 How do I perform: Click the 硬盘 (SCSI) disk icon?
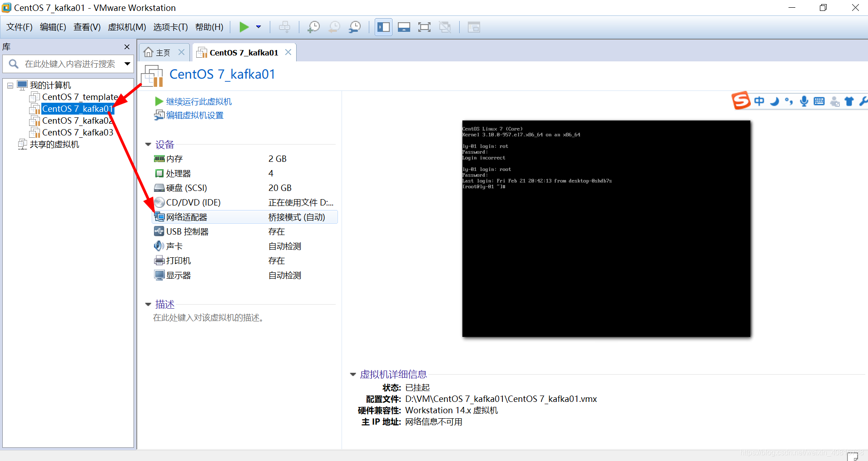click(159, 188)
